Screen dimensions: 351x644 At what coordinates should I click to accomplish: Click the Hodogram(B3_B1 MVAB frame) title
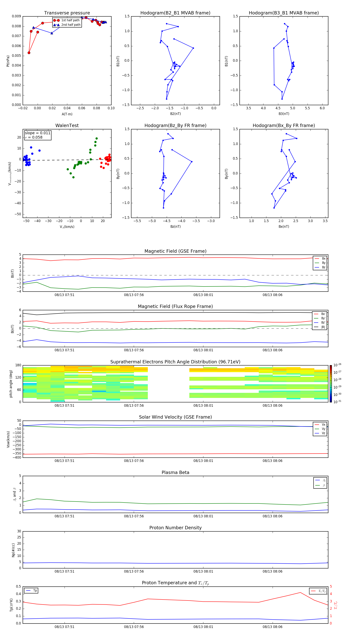coord(284,13)
